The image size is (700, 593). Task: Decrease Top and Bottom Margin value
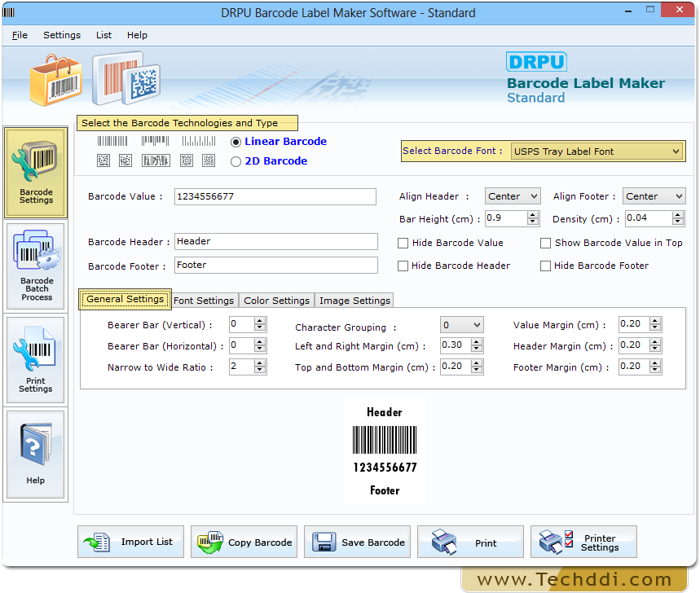[477, 371]
